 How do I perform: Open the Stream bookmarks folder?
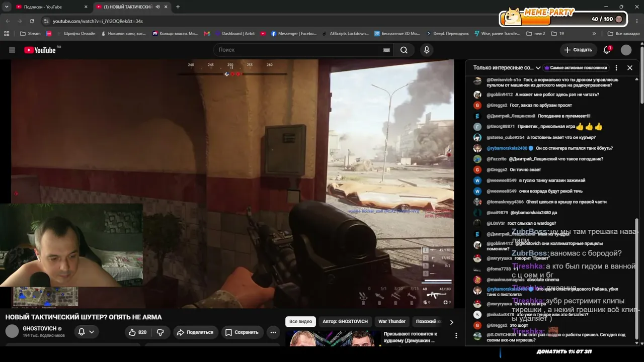pos(30,34)
